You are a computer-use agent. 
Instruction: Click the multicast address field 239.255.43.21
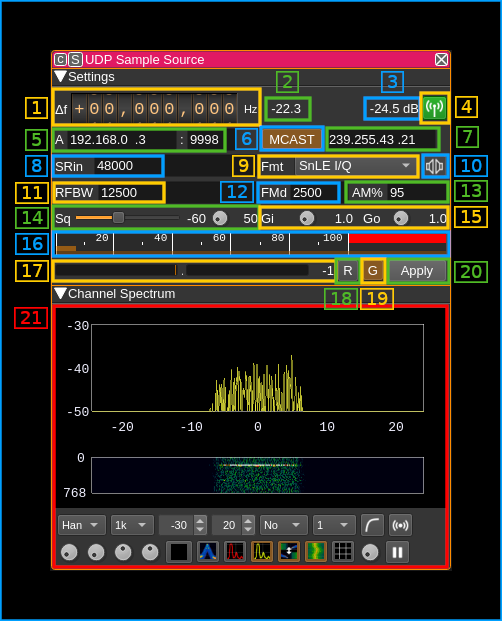pos(382,140)
